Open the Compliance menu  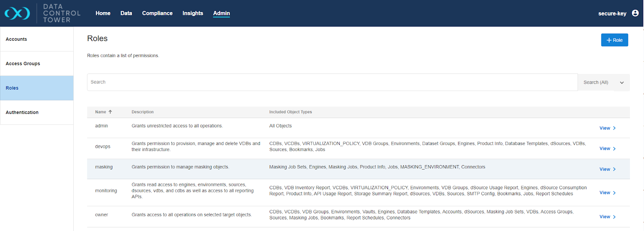pyautogui.click(x=157, y=13)
